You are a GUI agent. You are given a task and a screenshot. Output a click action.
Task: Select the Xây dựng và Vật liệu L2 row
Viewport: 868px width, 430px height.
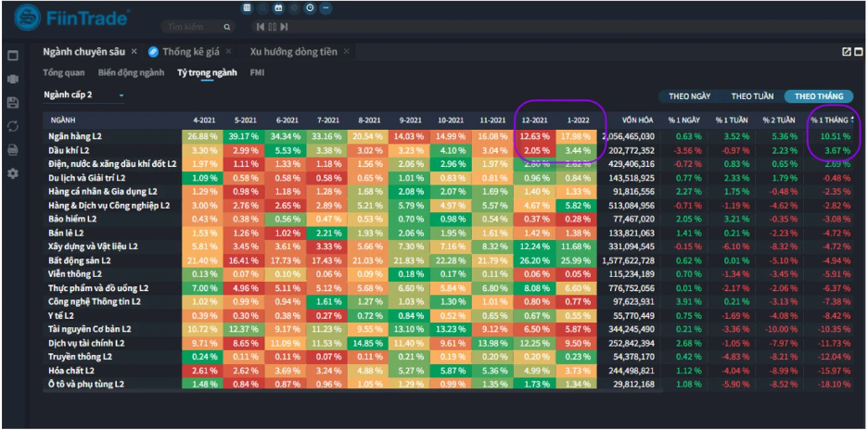(x=449, y=247)
